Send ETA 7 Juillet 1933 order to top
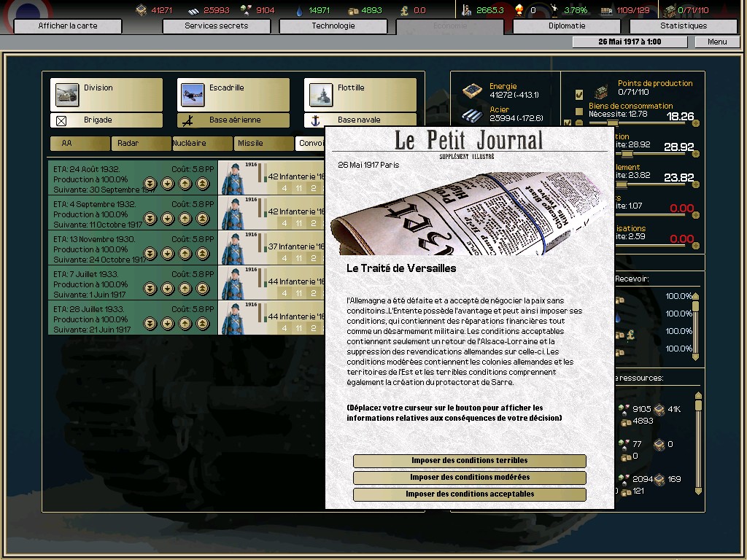This screenshot has height=560, width=747. [x=203, y=289]
